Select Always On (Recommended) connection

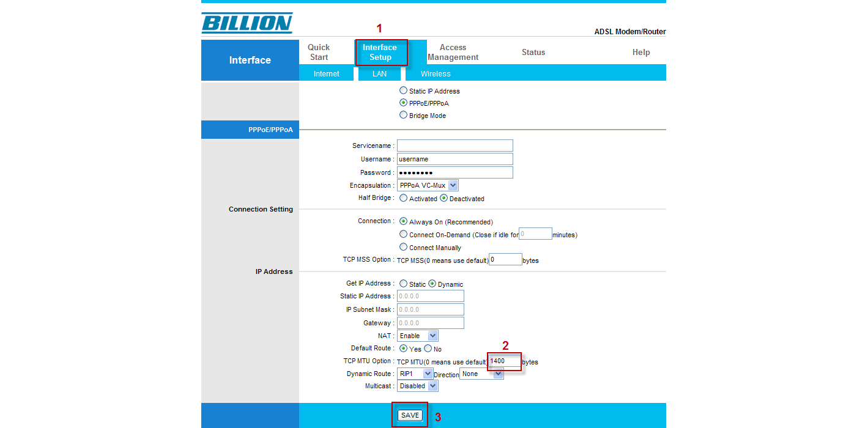(403, 221)
